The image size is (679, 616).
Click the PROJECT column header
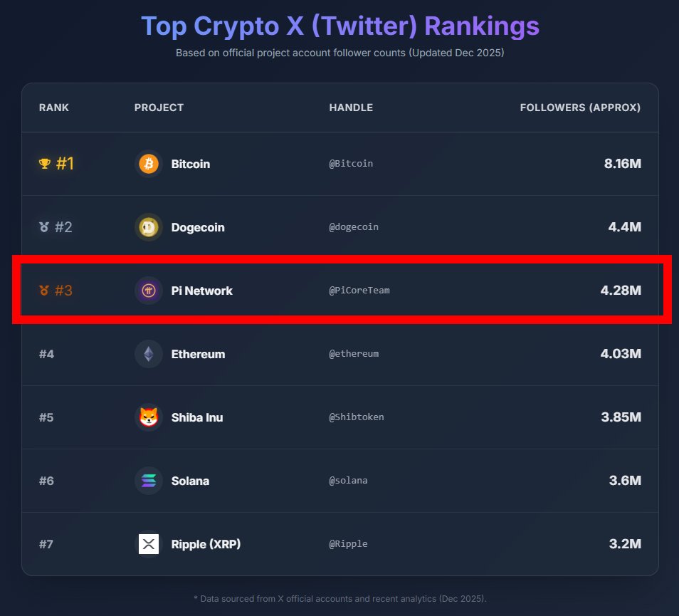coord(159,108)
